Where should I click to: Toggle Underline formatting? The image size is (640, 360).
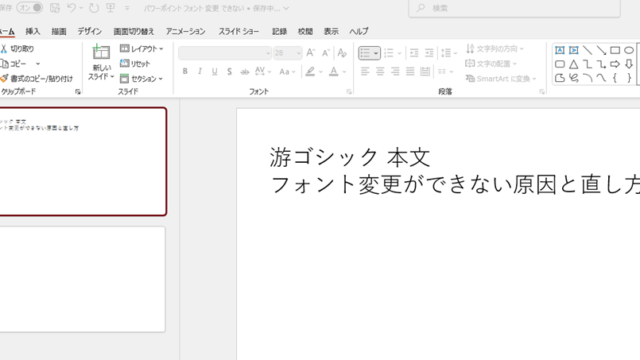coord(214,71)
